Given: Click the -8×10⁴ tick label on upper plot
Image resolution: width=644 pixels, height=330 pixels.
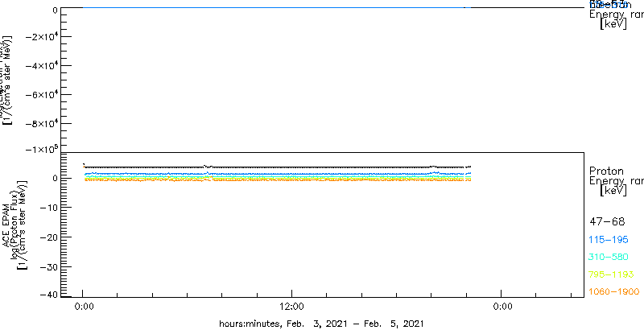Looking at the screenshot, I should click(x=41, y=123).
